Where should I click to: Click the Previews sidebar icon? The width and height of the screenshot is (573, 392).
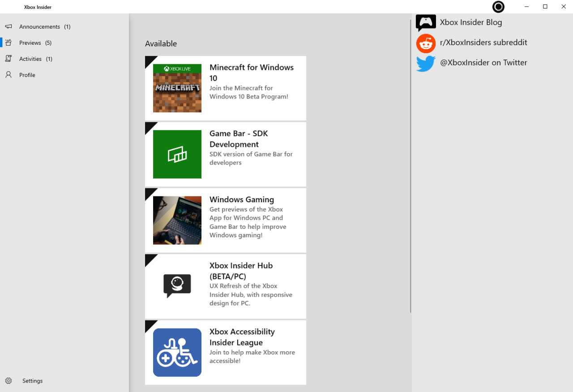click(9, 43)
